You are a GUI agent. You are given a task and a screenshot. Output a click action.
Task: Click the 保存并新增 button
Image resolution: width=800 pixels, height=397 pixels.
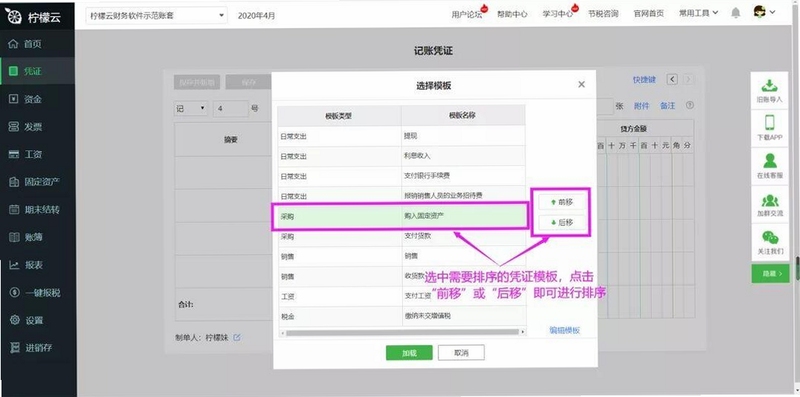(x=197, y=82)
